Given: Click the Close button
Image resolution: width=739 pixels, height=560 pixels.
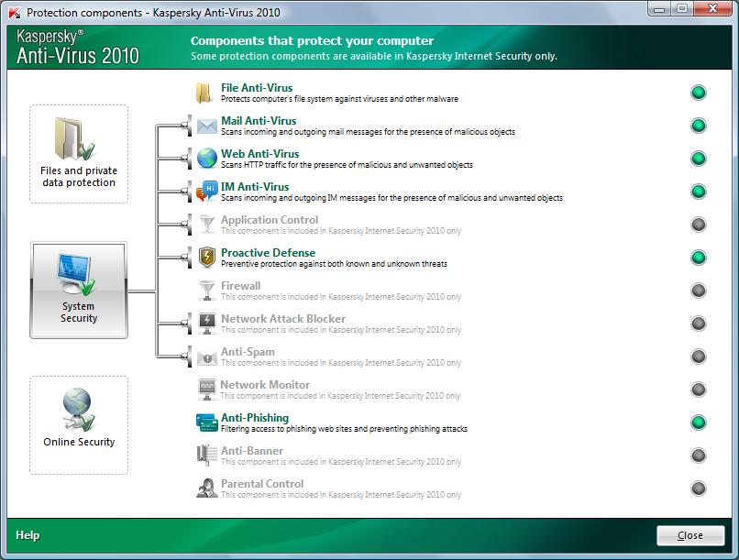Looking at the screenshot, I should (x=690, y=535).
